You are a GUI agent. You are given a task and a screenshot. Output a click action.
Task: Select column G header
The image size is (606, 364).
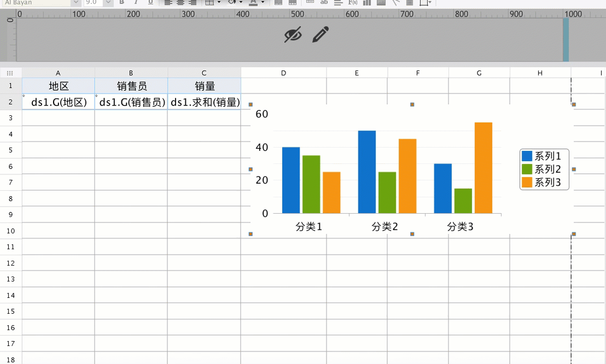click(479, 73)
